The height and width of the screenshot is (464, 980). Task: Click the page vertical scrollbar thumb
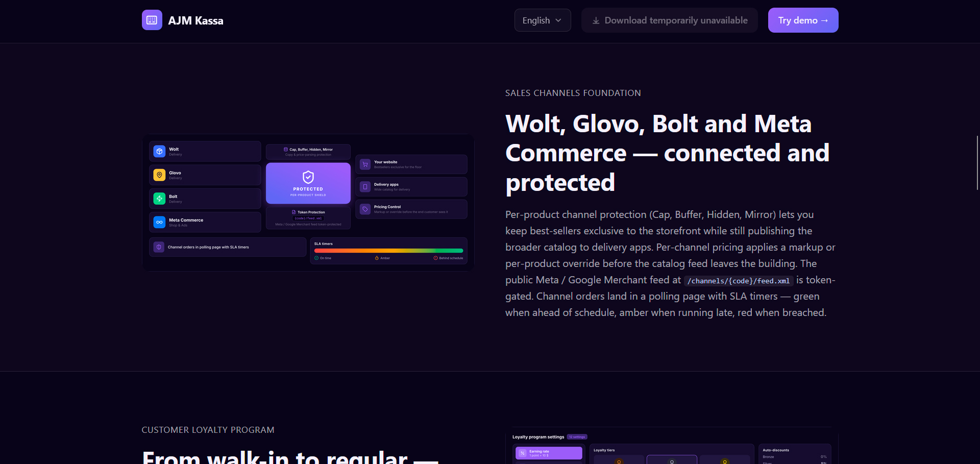977,163
